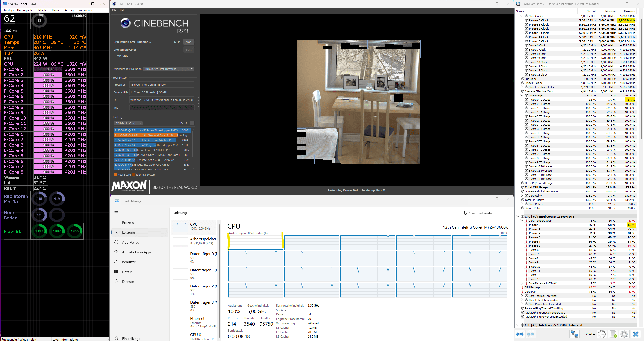Viewport: 644px width, 341px height.
Task: Open Werkzeuge menu in Overlay-Editor
Action: pos(85,10)
